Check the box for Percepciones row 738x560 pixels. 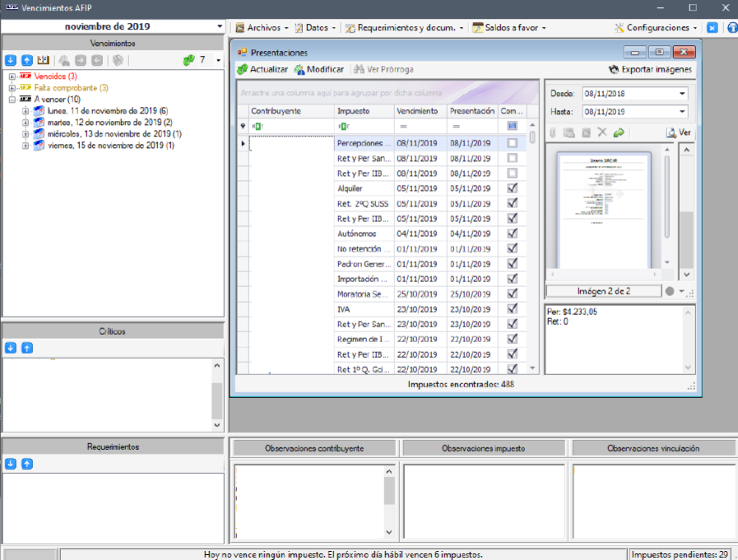coord(513,143)
